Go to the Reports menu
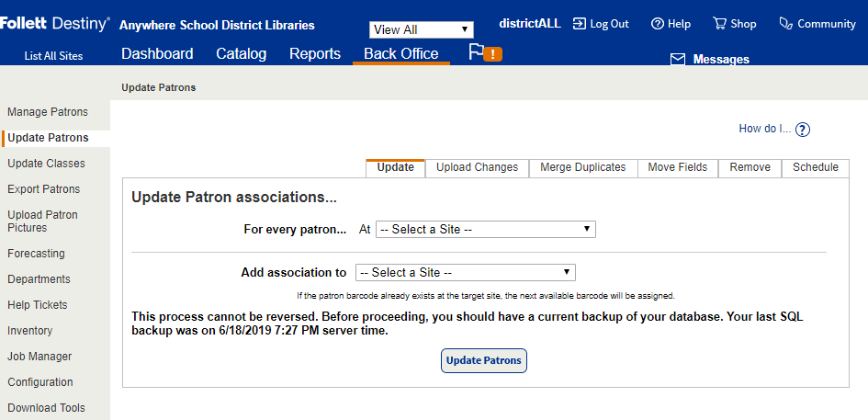Screen dimensions: 868x420 pos(315,54)
